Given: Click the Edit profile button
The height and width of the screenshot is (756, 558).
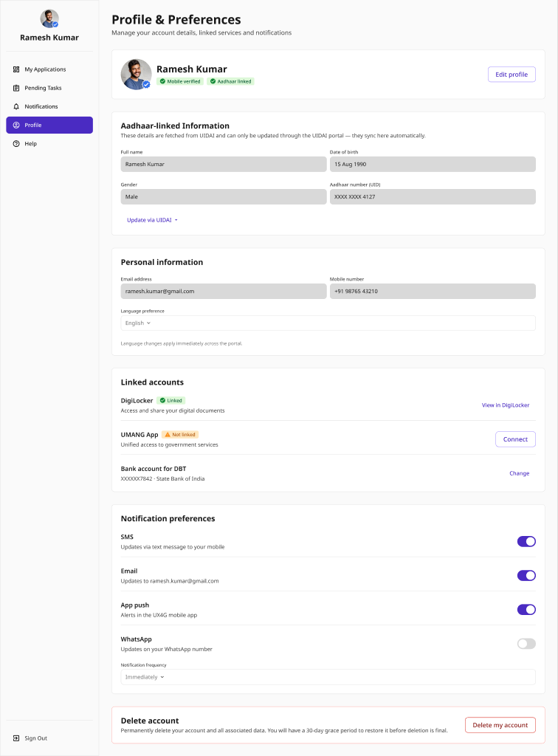Looking at the screenshot, I should tap(512, 75).
